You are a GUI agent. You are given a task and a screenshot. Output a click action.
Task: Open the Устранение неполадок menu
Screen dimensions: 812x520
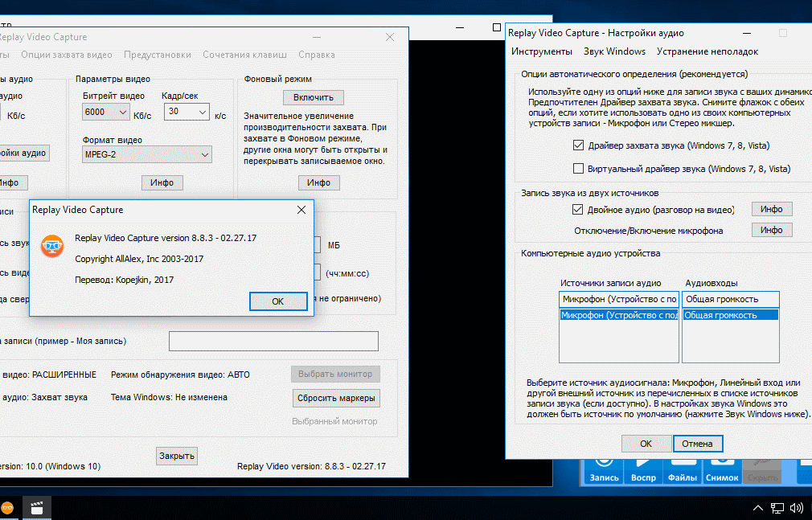click(x=707, y=51)
